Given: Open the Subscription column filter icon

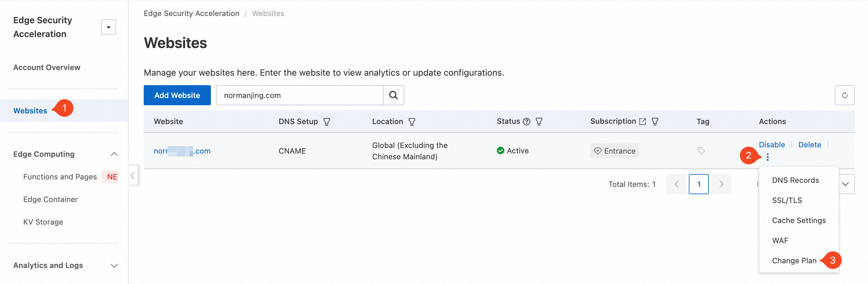Looking at the screenshot, I should point(655,122).
